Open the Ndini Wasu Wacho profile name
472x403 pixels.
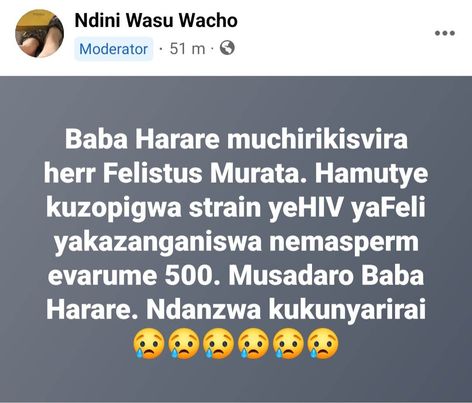(156, 20)
